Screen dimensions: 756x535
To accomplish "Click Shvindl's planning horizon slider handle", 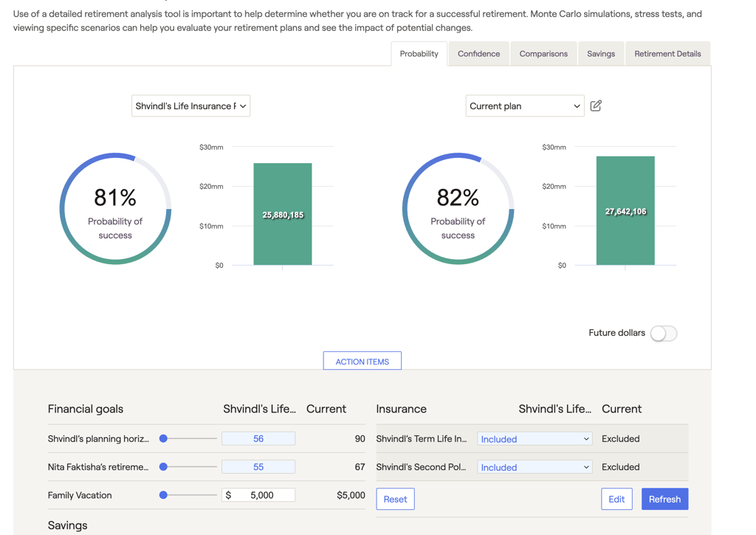I will [x=164, y=438].
